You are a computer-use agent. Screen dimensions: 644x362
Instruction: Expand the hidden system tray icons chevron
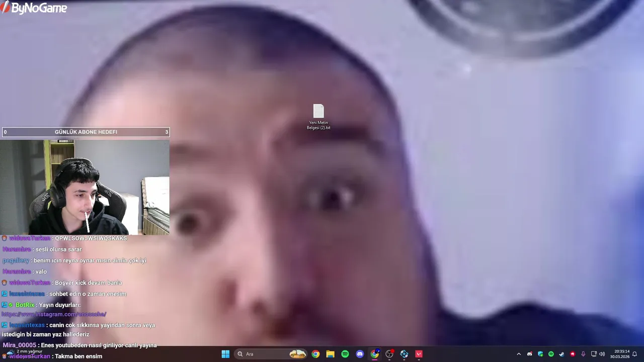519,354
